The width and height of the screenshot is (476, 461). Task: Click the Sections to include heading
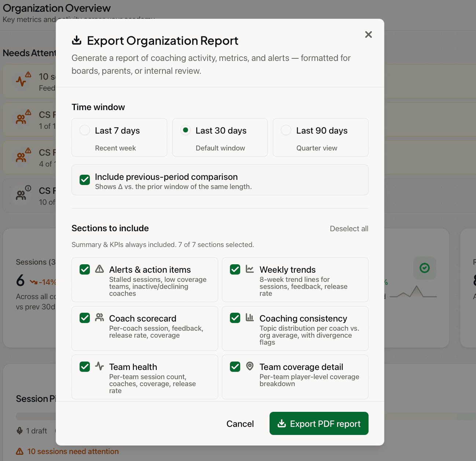click(x=110, y=228)
